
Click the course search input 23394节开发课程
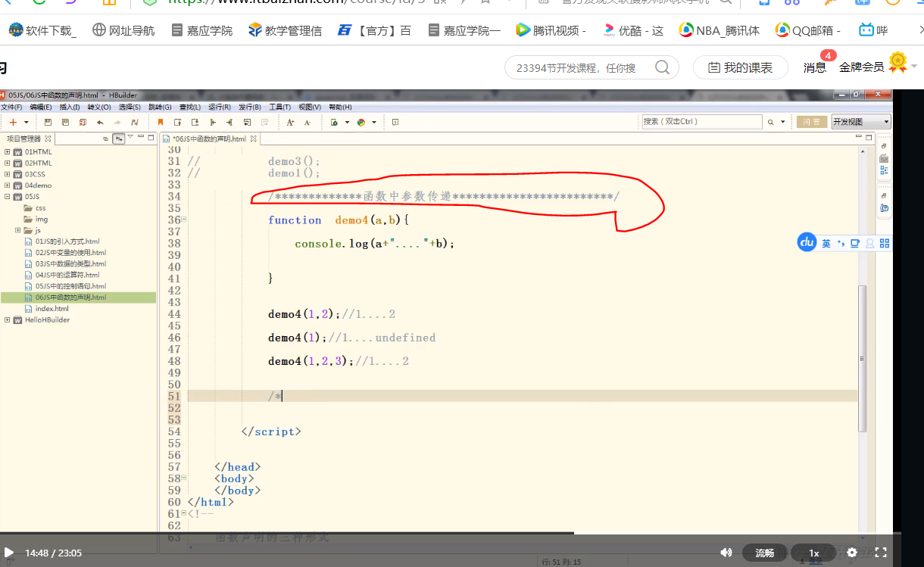coord(577,67)
